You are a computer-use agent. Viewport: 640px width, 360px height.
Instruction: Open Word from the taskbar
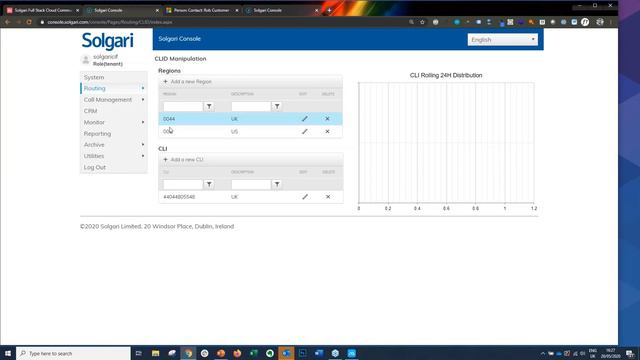(x=319, y=353)
